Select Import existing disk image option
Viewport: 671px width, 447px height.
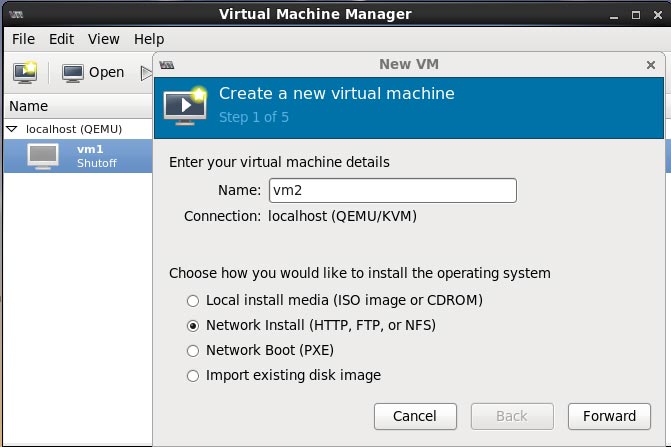tap(193, 376)
